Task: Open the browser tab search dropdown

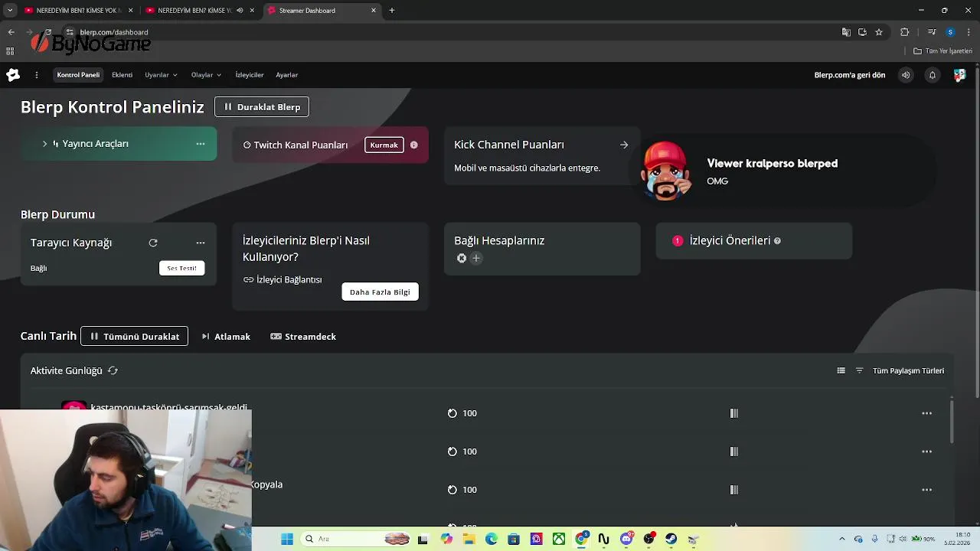Action: (x=10, y=11)
